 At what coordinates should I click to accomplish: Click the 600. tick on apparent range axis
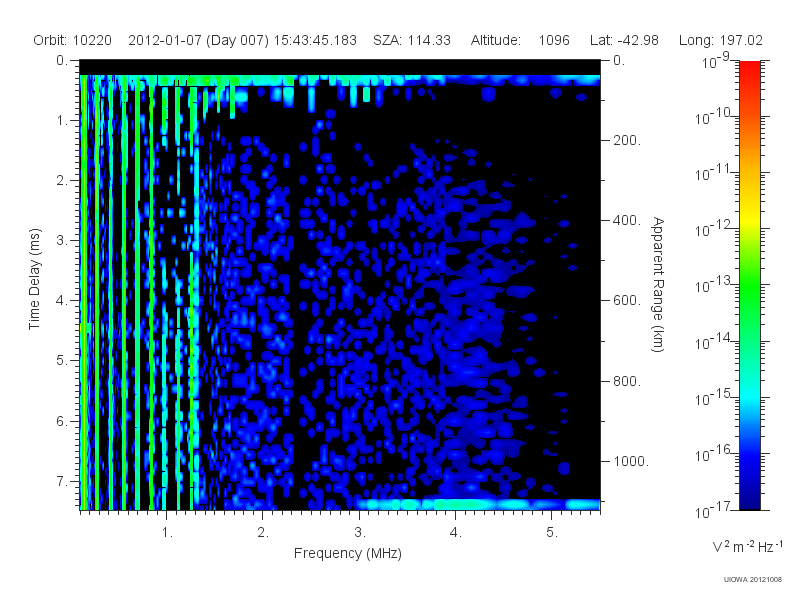pyautogui.click(x=627, y=300)
